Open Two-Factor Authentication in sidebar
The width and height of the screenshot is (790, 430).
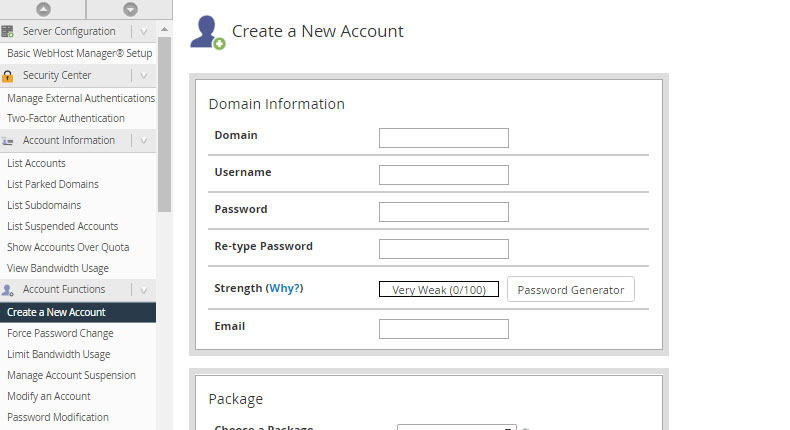pos(65,118)
